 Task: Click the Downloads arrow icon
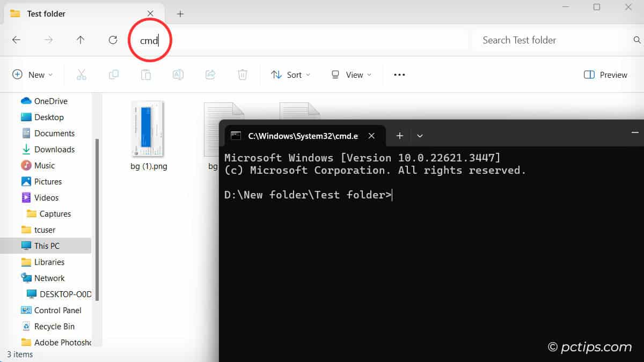(26, 149)
